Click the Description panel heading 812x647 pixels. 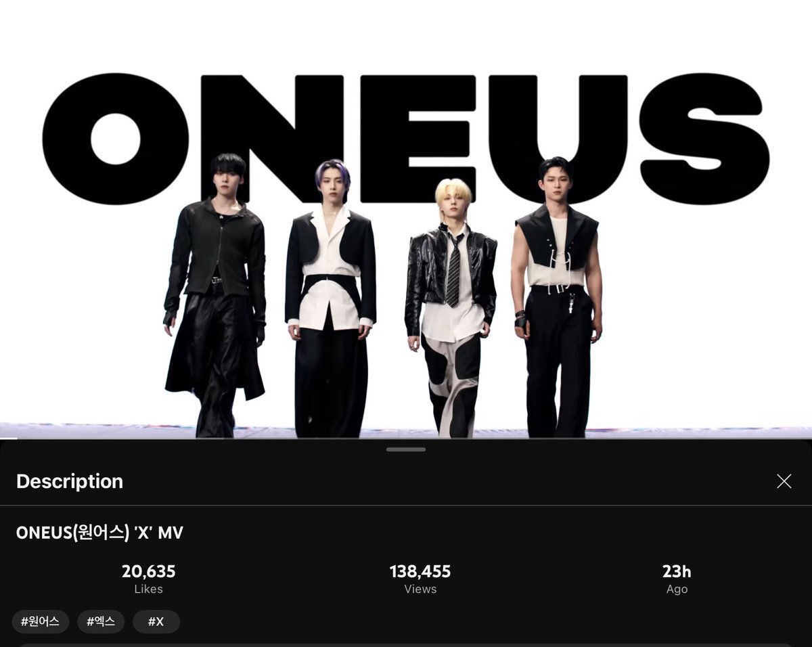pos(70,481)
